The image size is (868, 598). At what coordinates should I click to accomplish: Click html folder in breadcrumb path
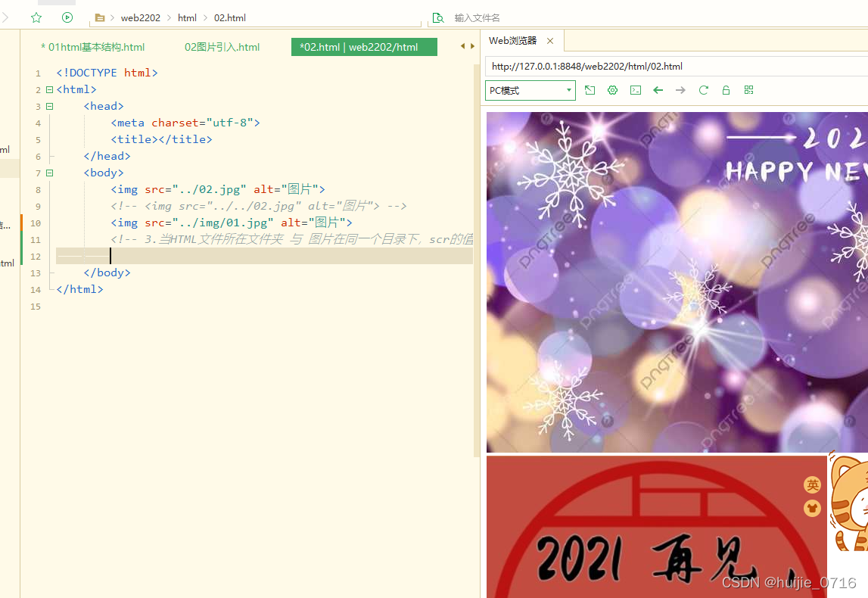pos(187,17)
